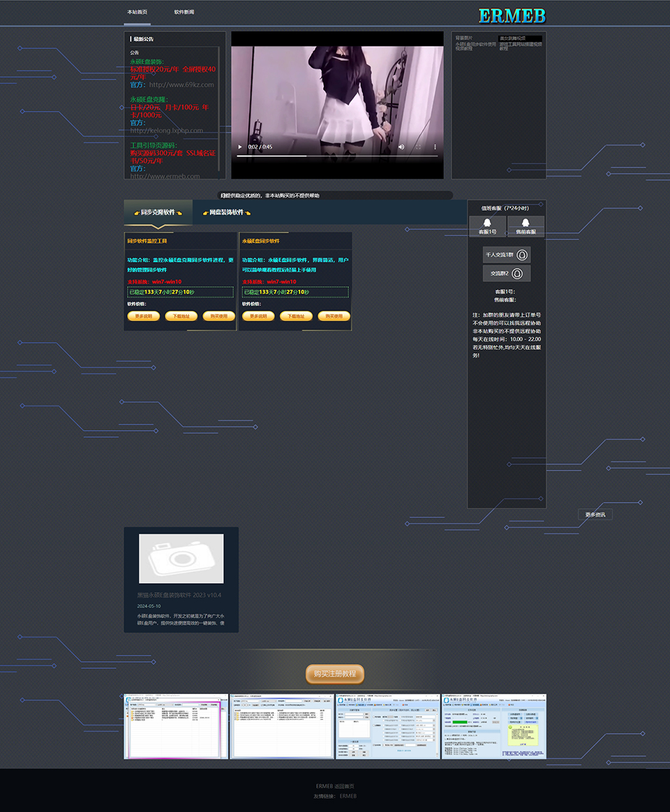Contact 客服1号 via the QQ button

[x=487, y=226]
